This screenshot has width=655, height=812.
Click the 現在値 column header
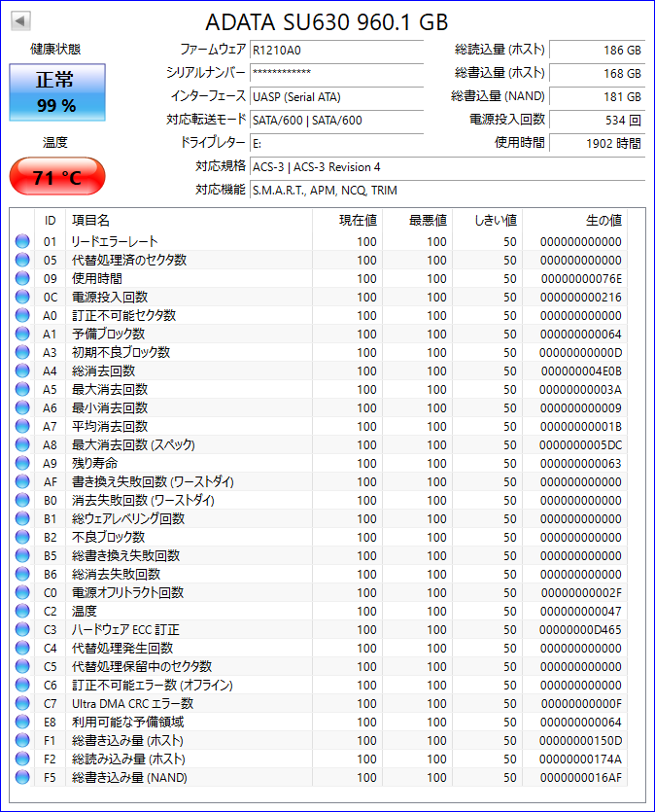point(348,221)
